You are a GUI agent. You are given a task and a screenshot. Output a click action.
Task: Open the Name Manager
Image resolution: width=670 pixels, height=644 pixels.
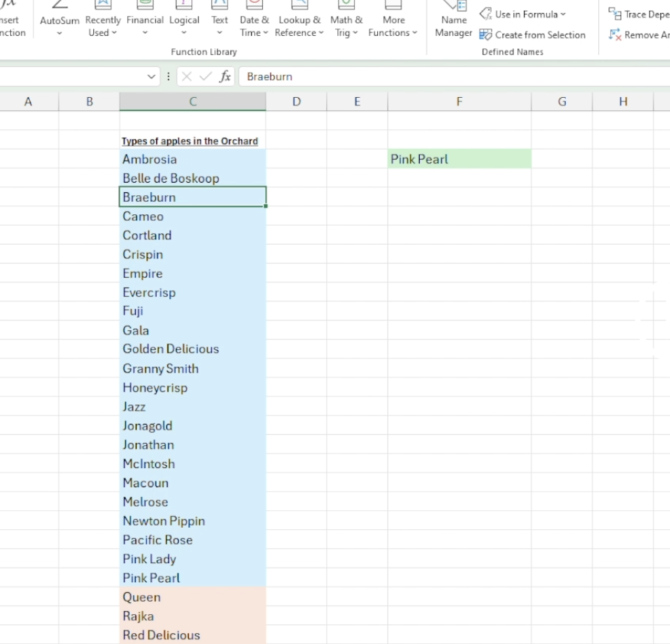click(x=453, y=20)
